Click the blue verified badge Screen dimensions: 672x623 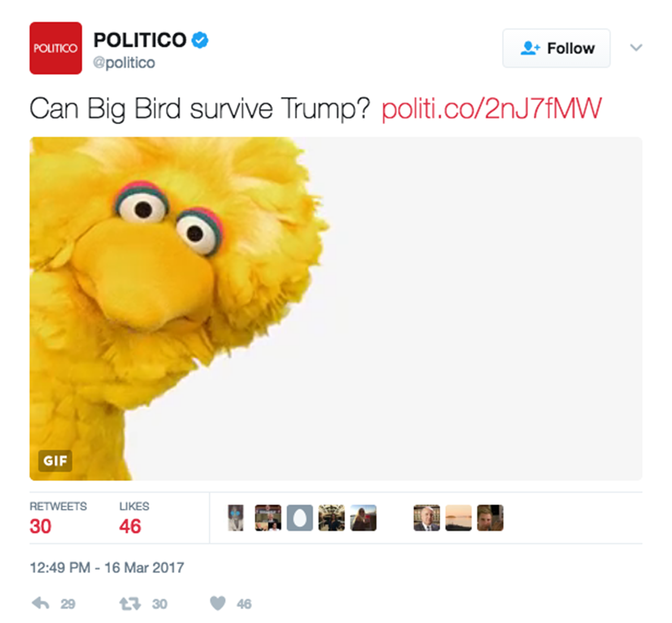(x=200, y=40)
